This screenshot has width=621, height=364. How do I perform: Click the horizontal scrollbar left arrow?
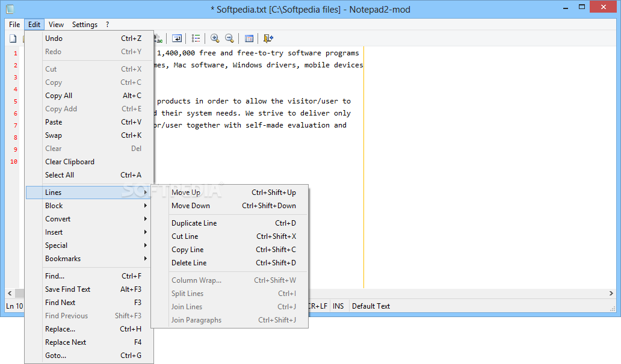pos(10,294)
